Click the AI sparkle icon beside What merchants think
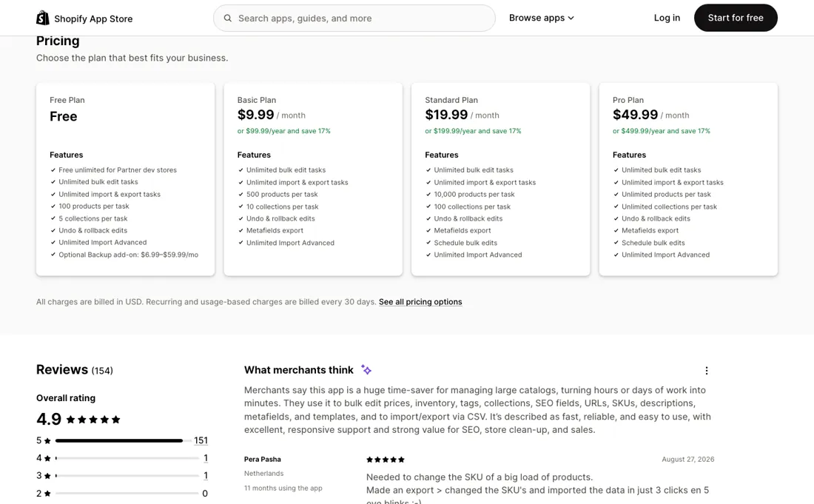The image size is (814, 504). pyautogui.click(x=366, y=370)
